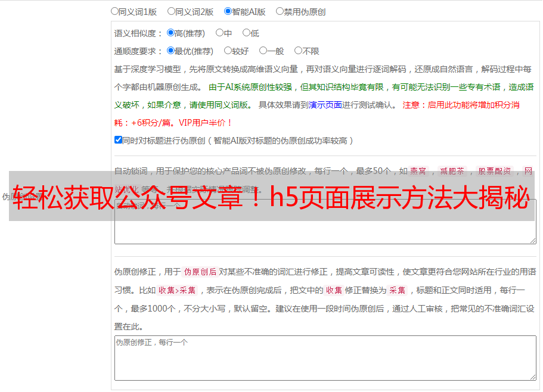Click inside the 自动锁词 textarea

(325, 222)
